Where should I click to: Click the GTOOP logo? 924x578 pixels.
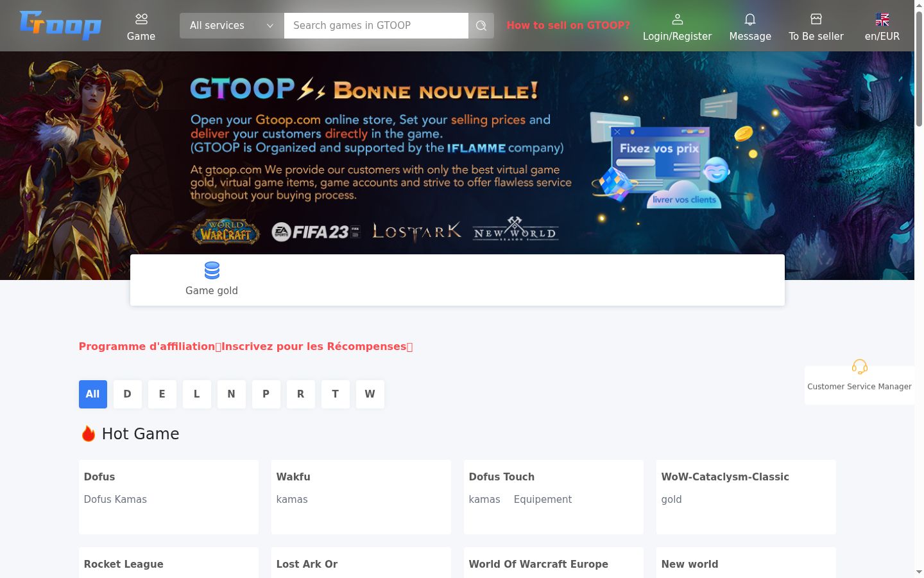coord(60,25)
